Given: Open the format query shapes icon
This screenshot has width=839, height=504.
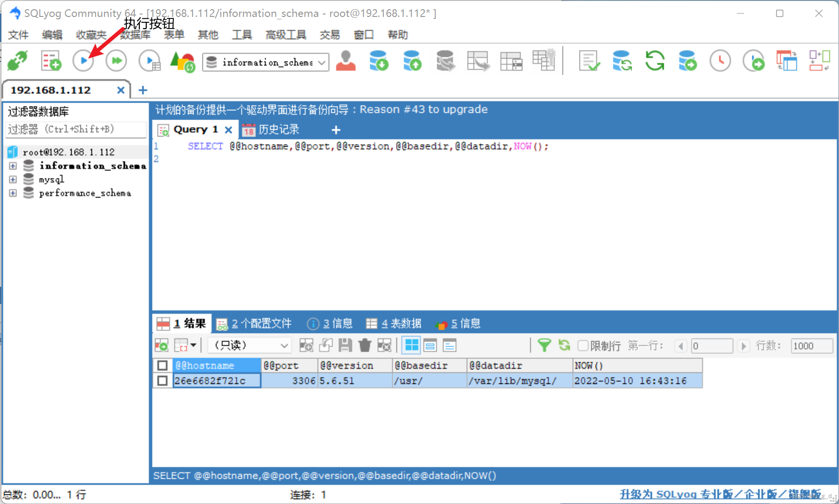Looking at the screenshot, I should tap(183, 61).
